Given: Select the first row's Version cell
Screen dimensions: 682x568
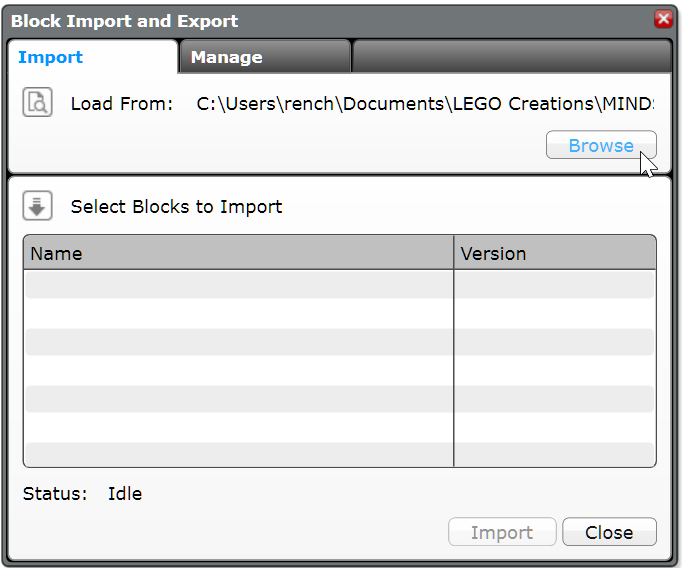Looking at the screenshot, I should [x=555, y=284].
